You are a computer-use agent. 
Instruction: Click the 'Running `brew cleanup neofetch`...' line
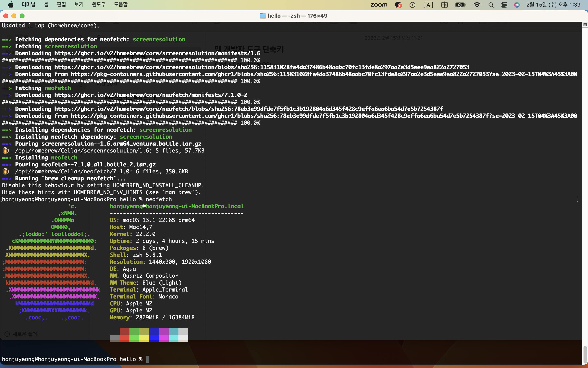coord(64,178)
